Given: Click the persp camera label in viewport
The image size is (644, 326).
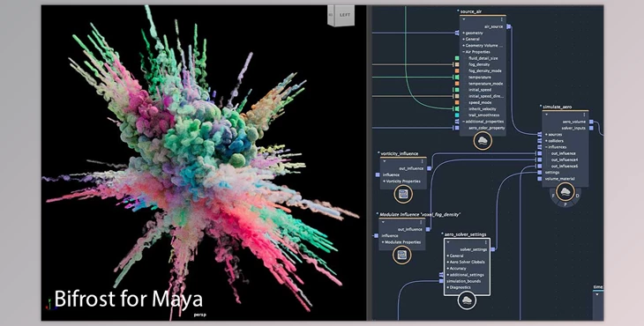Looking at the screenshot, I should click(x=199, y=315).
